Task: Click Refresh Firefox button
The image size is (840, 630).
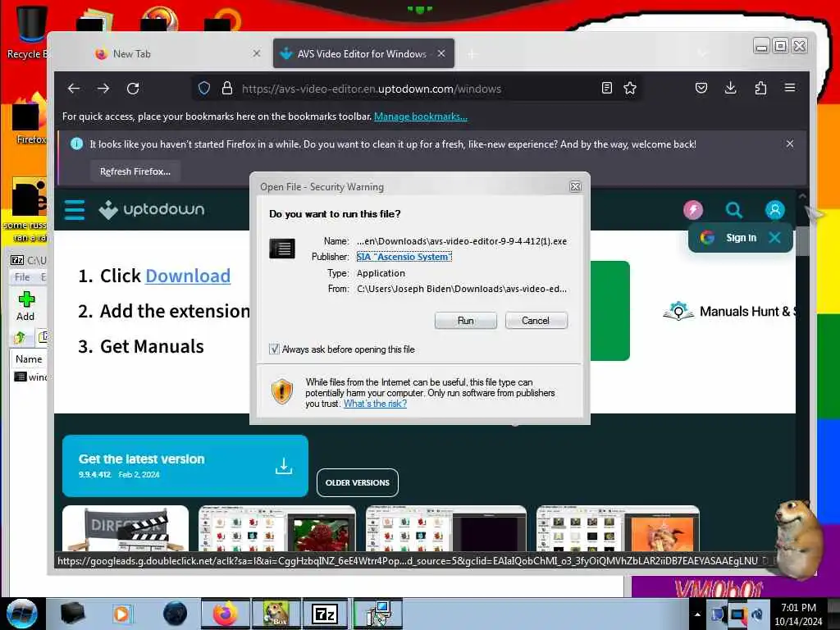Action: click(135, 171)
